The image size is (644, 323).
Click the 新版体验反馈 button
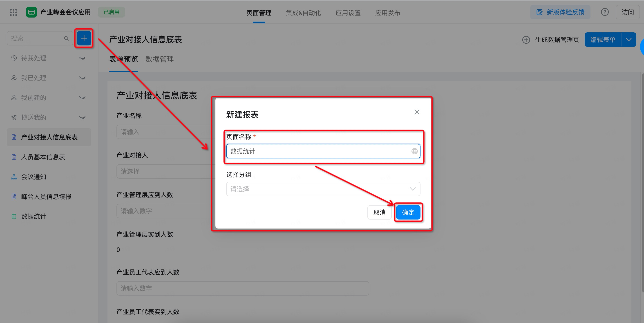point(560,12)
